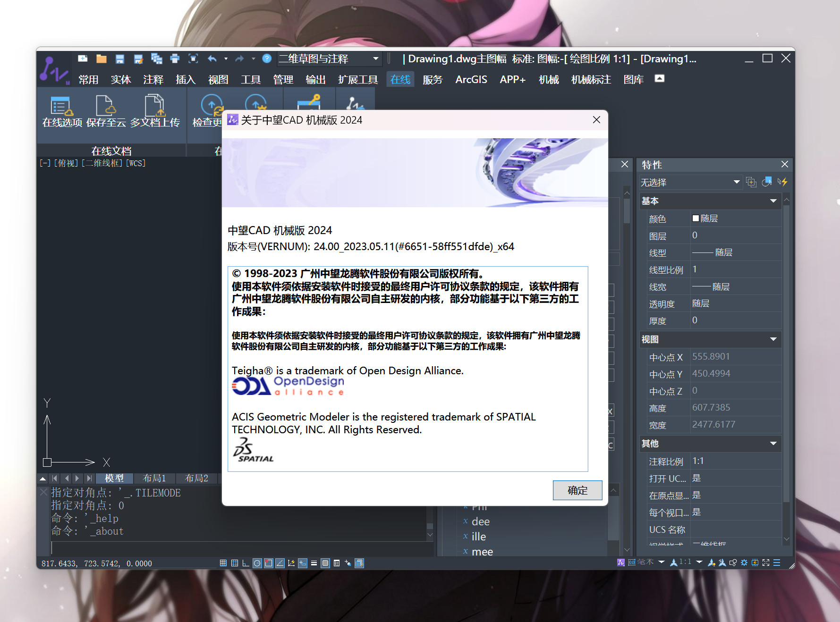Click the quick select icon in 特性 panel
Image resolution: width=840 pixels, height=622 pixels.
pos(782,182)
